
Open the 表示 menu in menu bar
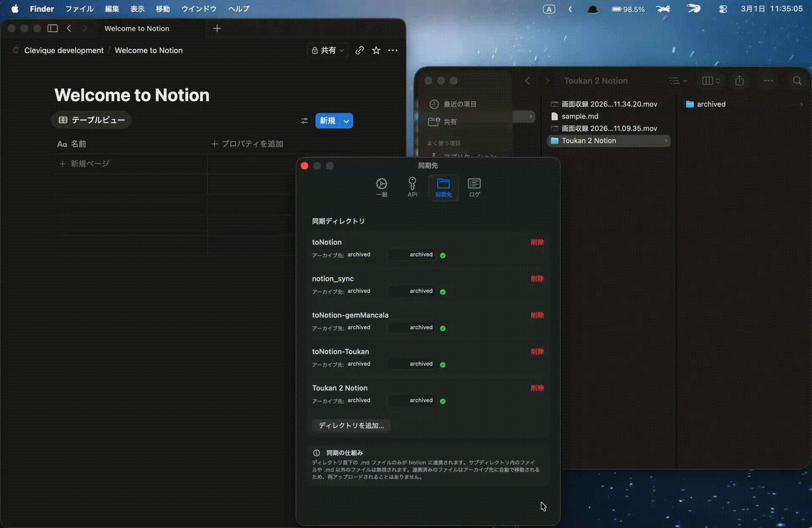(x=137, y=9)
